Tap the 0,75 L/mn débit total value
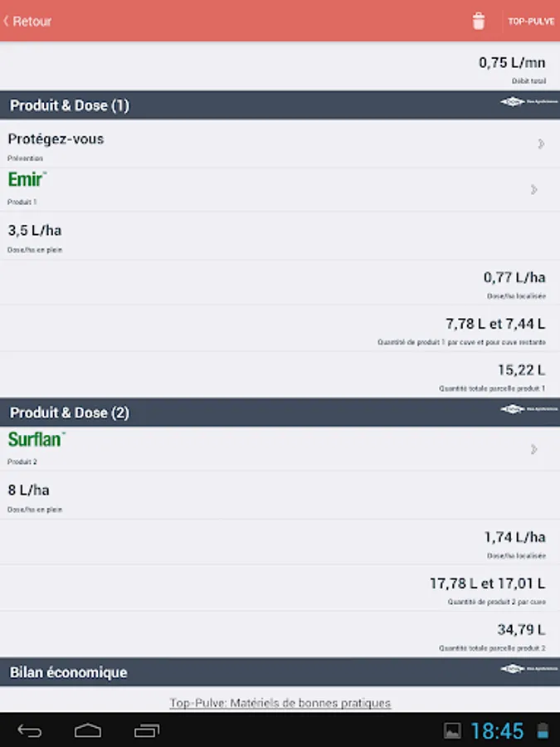This screenshot has height=747, width=560. 512,62
